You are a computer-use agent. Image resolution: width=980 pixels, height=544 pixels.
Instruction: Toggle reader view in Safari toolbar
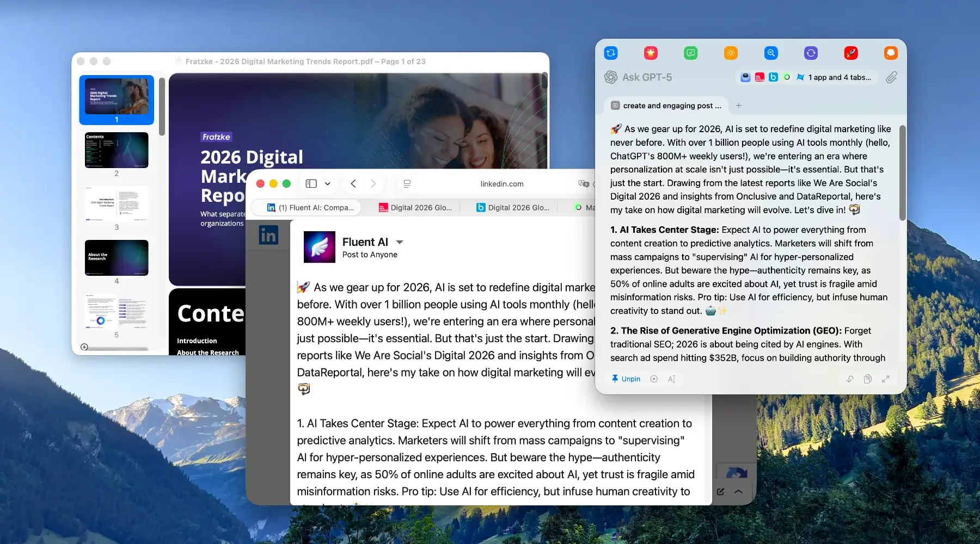click(x=407, y=183)
